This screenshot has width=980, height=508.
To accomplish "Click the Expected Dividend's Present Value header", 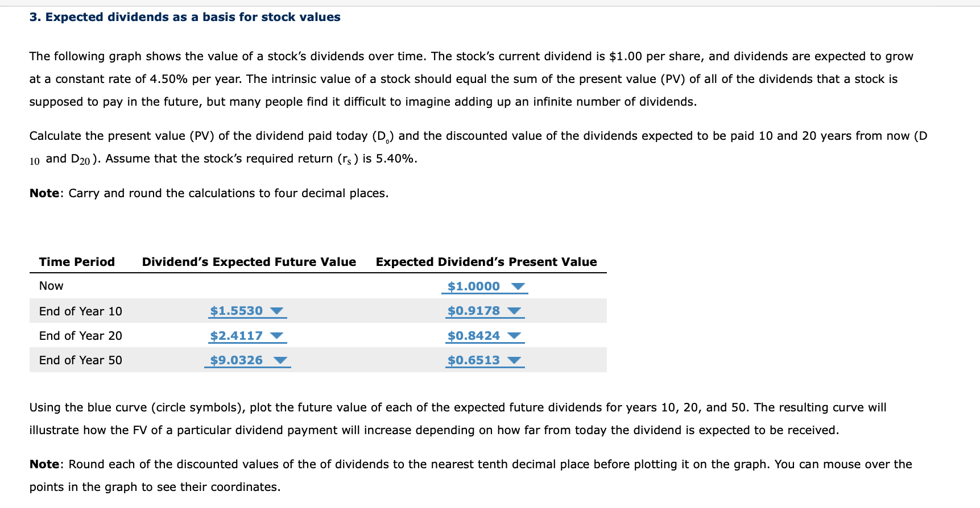I will 486,261.
